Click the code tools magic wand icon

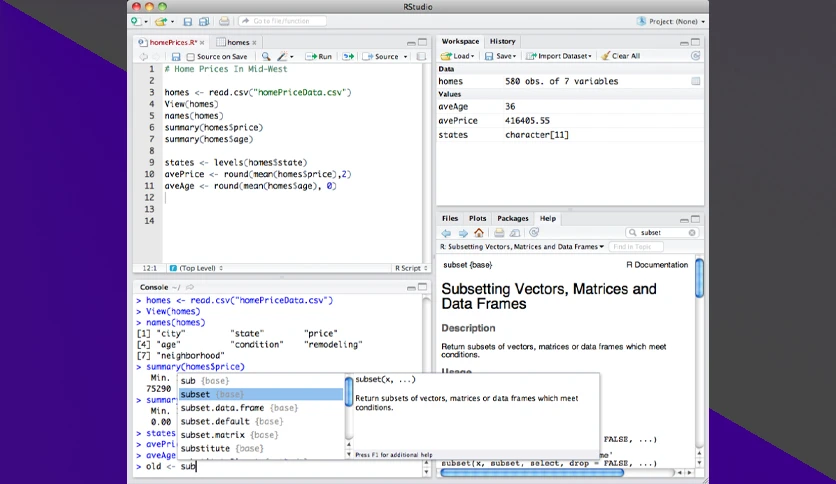click(x=284, y=57)
